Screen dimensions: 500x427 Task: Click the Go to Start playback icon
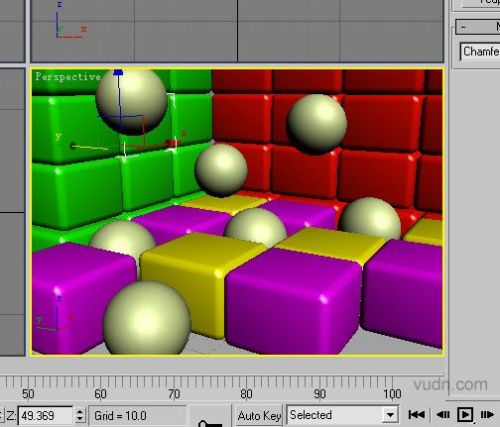416,415
